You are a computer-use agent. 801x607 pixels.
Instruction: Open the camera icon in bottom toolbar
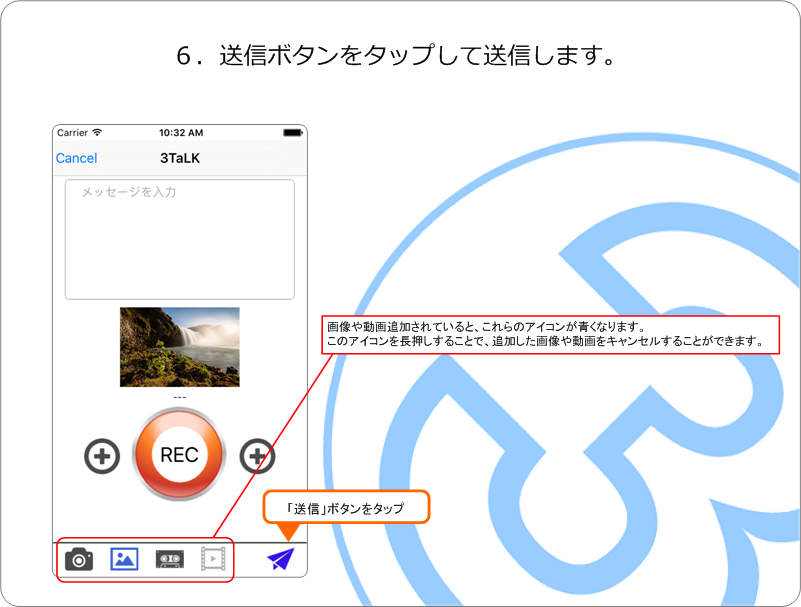pos(79,559)
